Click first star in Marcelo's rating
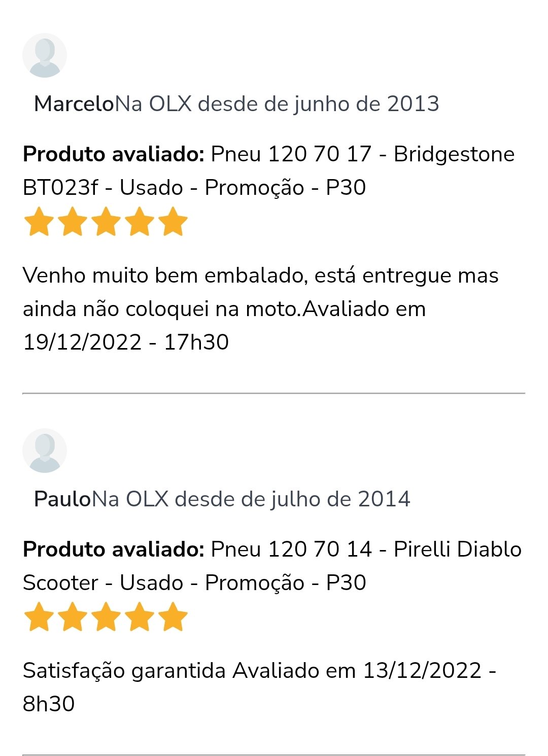This screenshot has height=756, width=548. (39, 222)
